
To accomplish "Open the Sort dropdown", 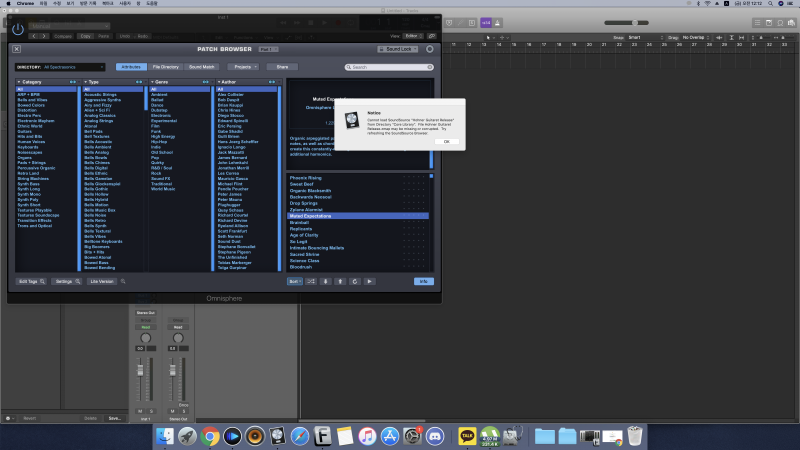I will click(x=294, y=282).
